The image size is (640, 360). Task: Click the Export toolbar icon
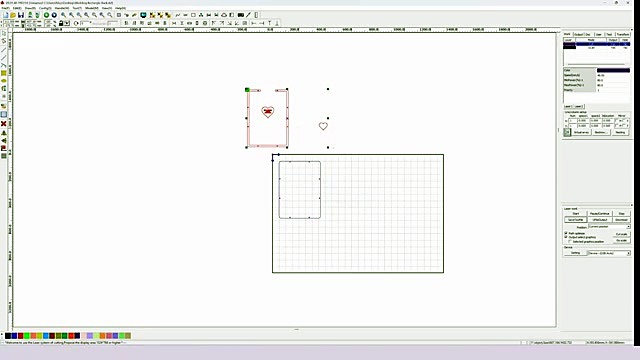click(38, 15)
